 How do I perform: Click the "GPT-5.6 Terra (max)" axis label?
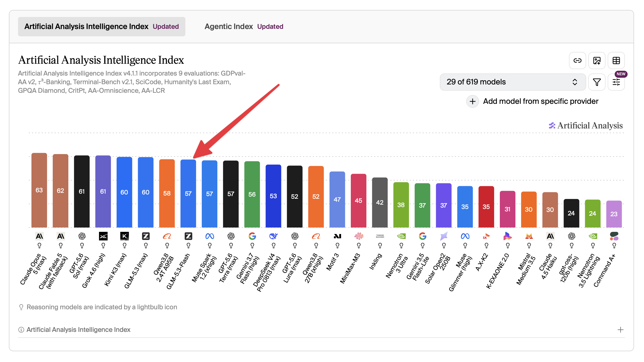point(228,268)
